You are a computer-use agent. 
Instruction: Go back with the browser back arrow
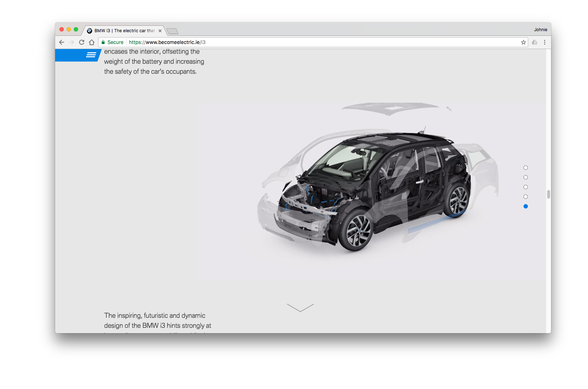click(62, 42)
